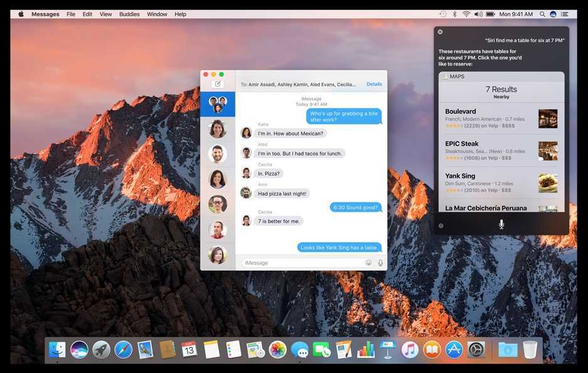This screenshot has height=373, width=588.
Task: Click the Boulevard restaurant photo thumbnail
Action: [x=548, y=118]
